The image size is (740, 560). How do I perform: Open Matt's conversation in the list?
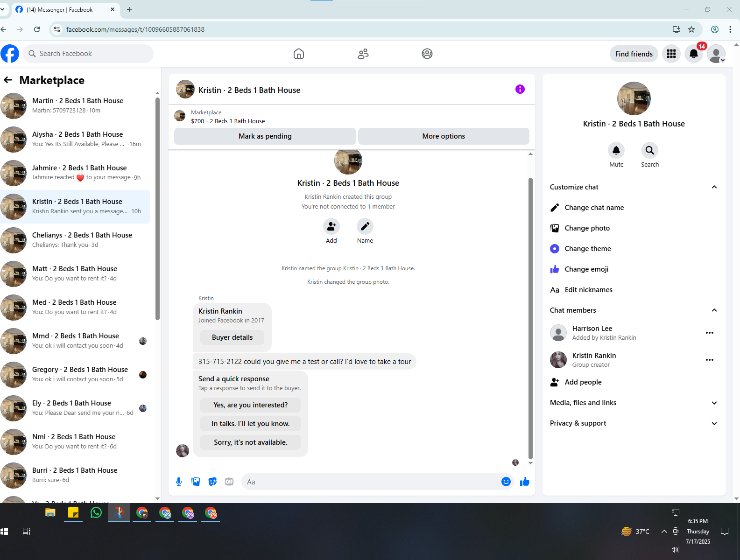(75, 274)
